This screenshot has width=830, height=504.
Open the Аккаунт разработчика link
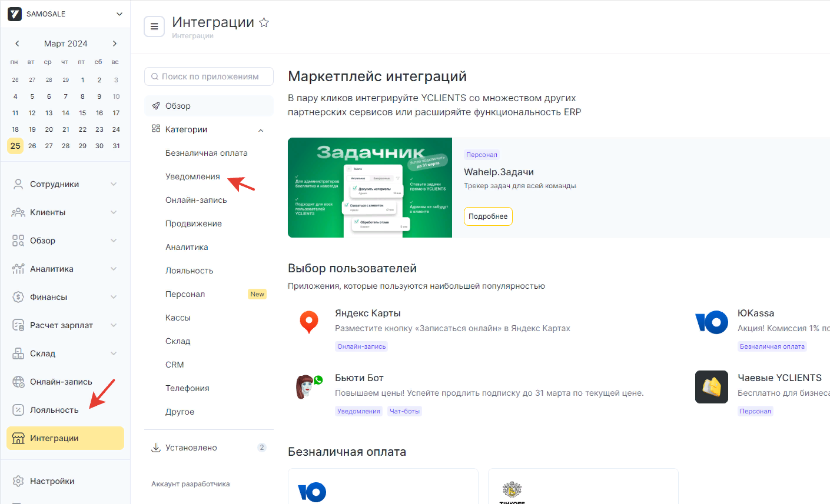click(191, 484)
